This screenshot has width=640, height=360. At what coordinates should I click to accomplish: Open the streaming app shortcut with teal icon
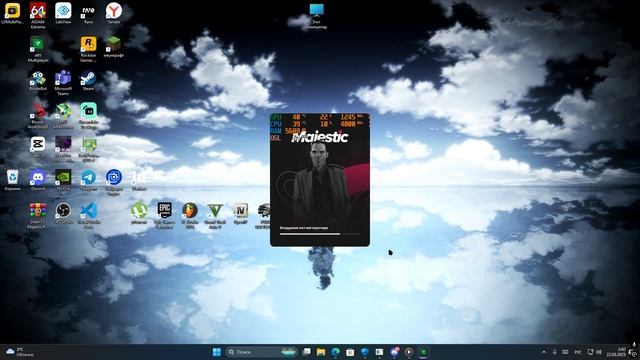[x=88, y=116]
